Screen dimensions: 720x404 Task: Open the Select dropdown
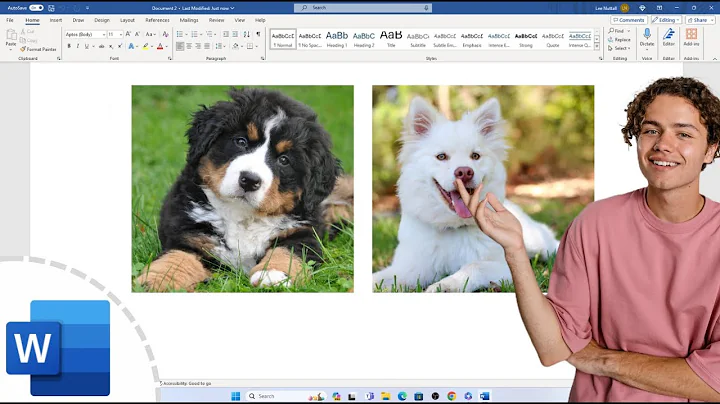click(x=619, y=48)
